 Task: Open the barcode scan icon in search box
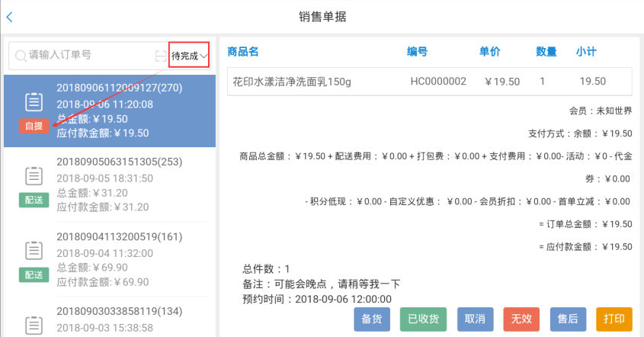pos(161,56)
